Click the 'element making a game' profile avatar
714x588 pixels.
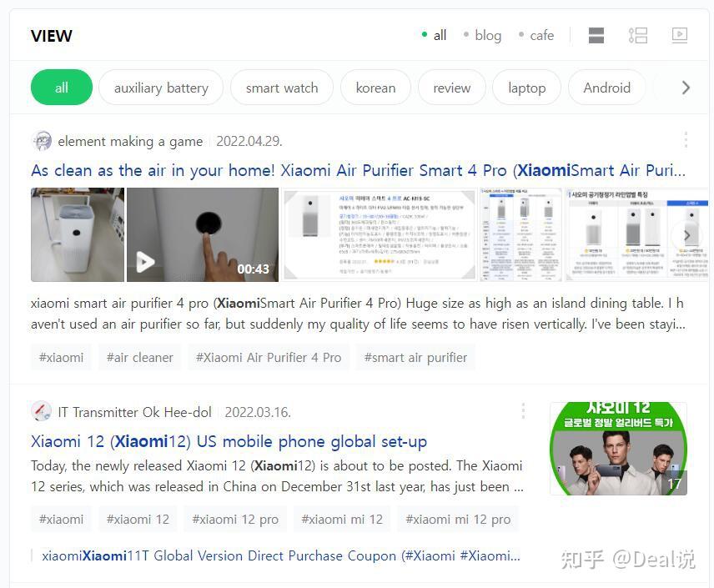coord(42,141)
